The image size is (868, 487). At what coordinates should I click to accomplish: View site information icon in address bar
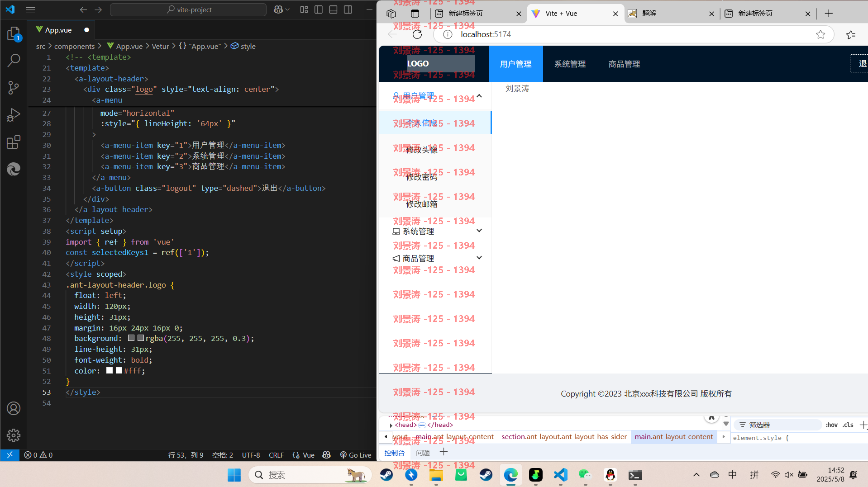click(x=448, y=34)
